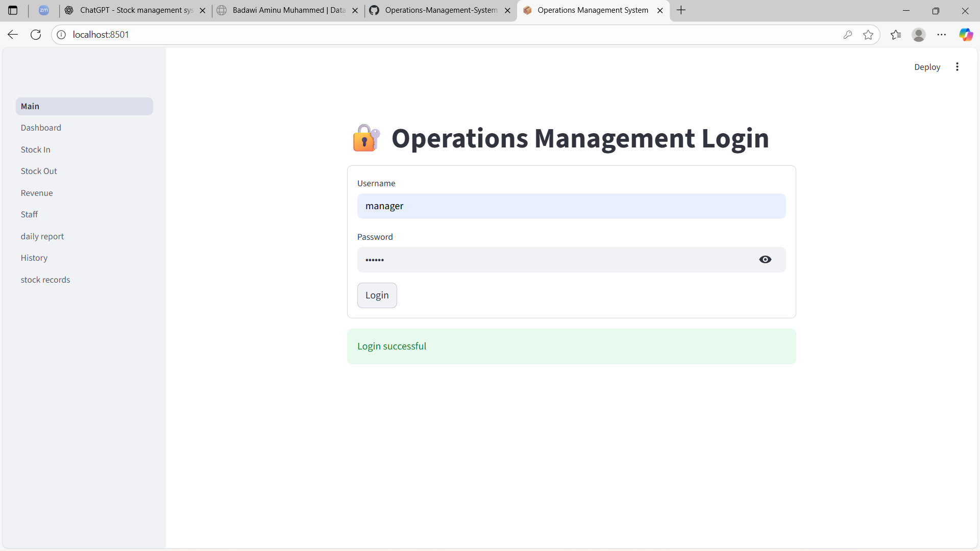This screenshot has height=551, width=980.
Task: Select History in the sidebar
Action: (34, 258)
